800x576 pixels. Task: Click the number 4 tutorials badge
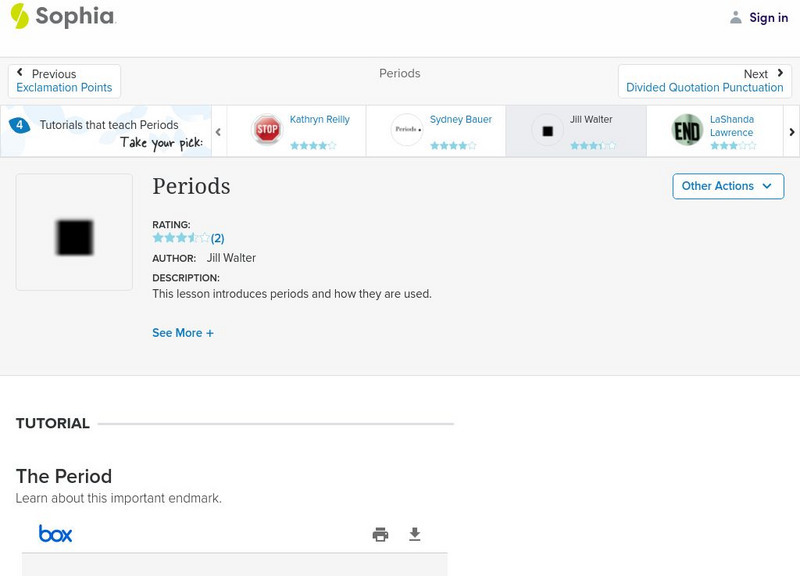pyautogui.click(x=19, y=125)
